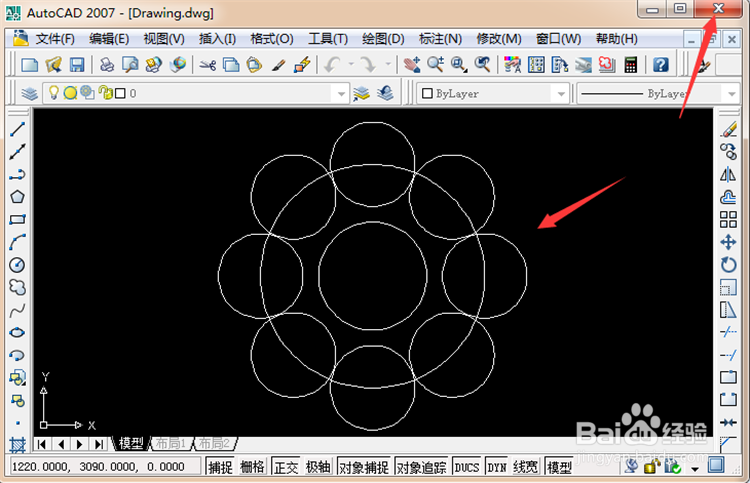750x483 pixels.
Task: Jump to the last layout tab
Action: tap(99, 444)
